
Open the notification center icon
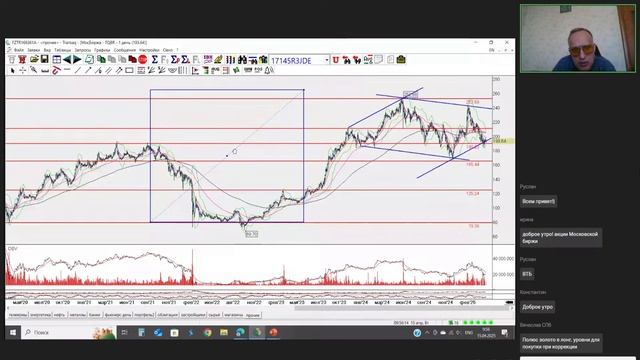pyautogui.click(x=505, y=333)
